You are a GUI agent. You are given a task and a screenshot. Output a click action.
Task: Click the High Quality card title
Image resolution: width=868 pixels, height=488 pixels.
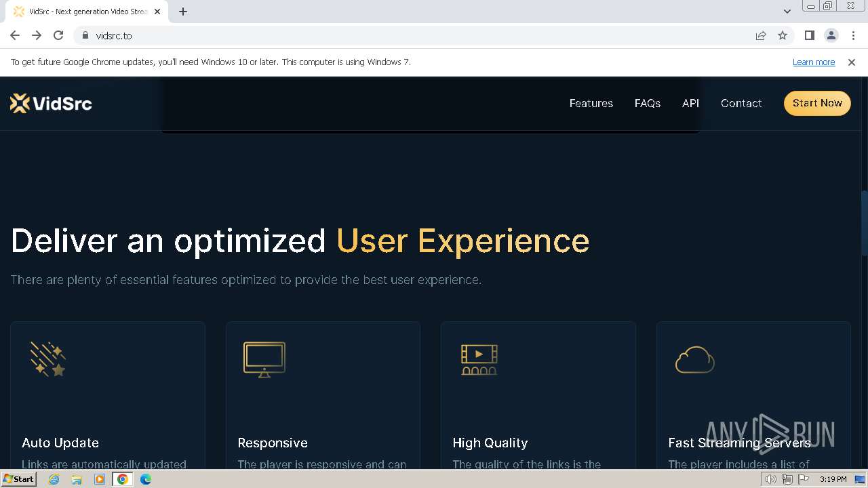coord(490,443)
